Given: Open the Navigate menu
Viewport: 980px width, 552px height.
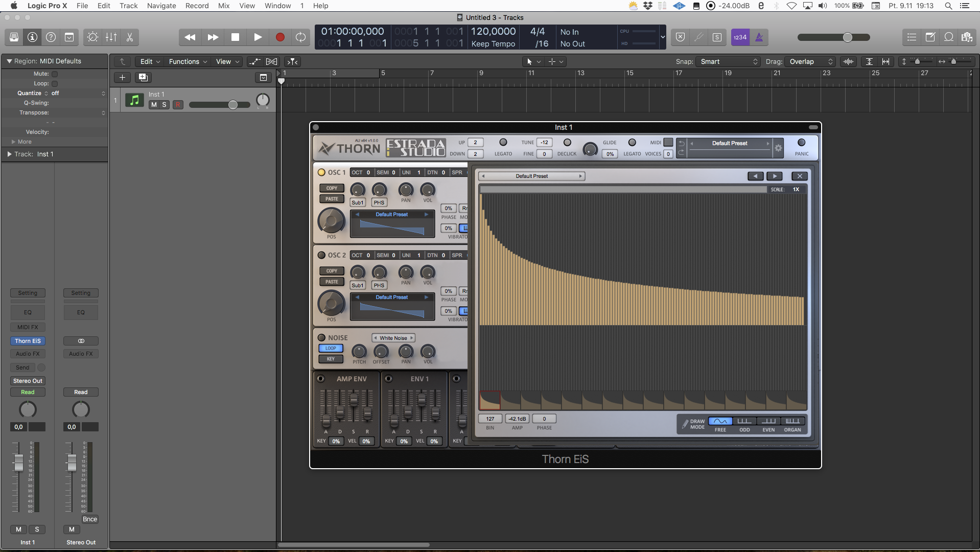Looking at the screenshot, I should click(161, 6).
